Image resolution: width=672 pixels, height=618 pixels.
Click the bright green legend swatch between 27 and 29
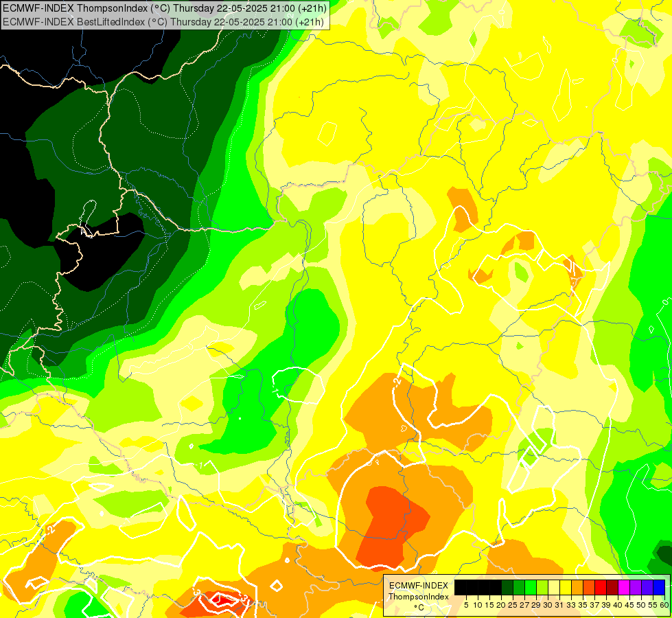531,587
